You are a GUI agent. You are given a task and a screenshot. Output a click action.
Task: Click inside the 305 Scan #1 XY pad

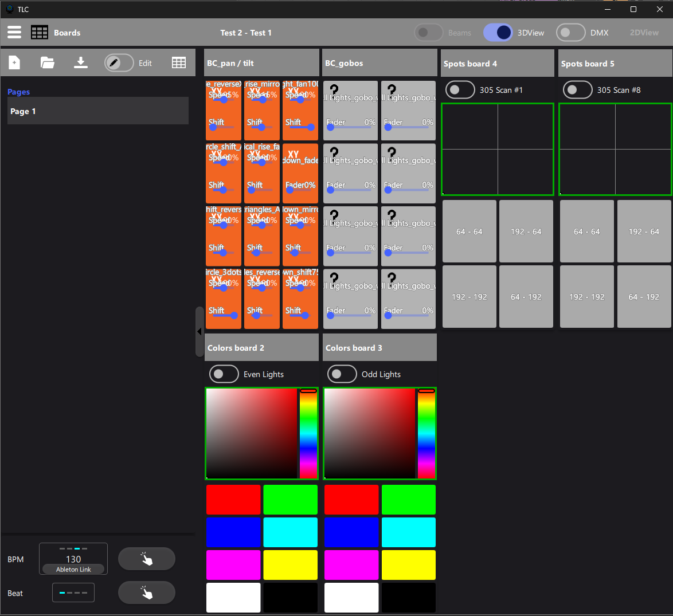click(x=497, y=149)
